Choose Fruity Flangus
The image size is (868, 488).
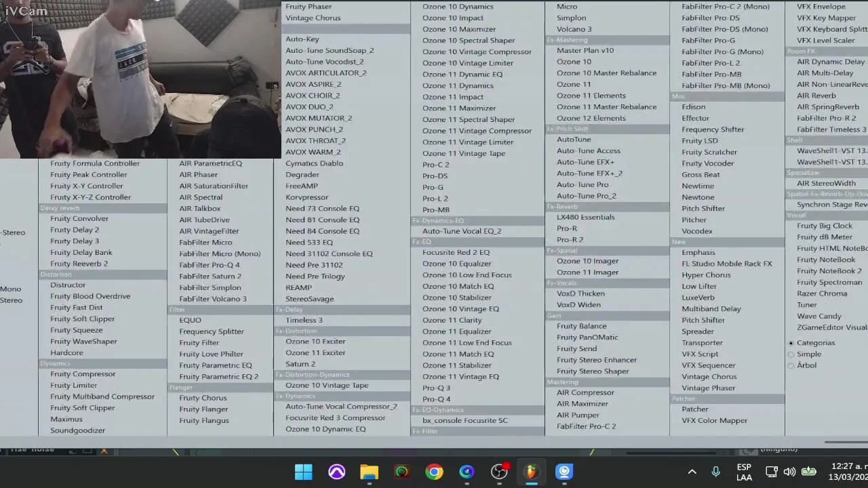pyautogui.click(x=204, y=421)
